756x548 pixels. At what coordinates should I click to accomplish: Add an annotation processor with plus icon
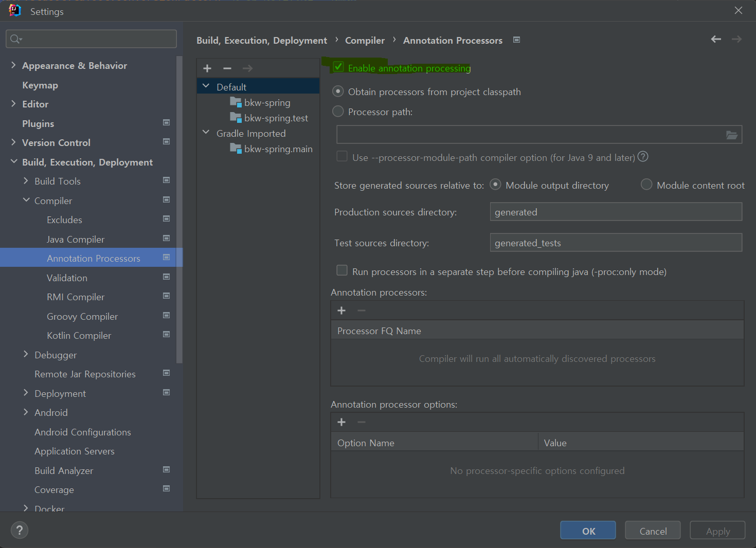pyautogui.click(x=341, y=310)
